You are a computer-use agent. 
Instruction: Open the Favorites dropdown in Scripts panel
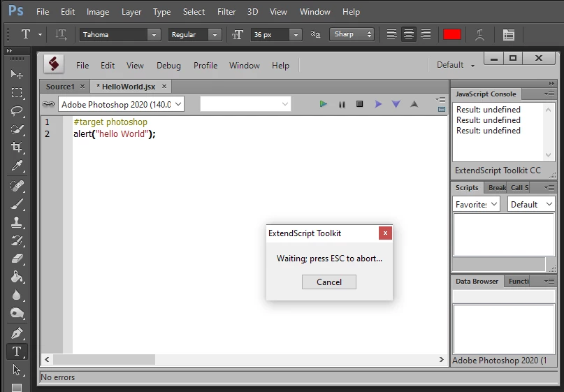point(476,204)
